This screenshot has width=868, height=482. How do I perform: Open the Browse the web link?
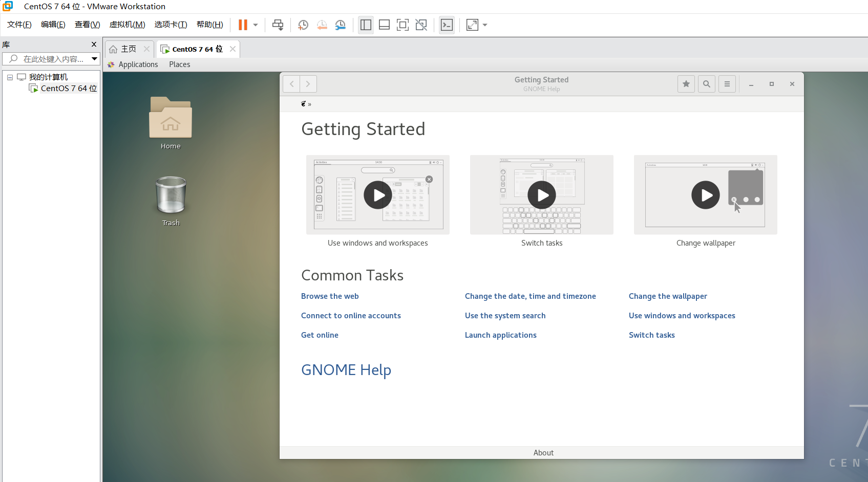point(330,296)
